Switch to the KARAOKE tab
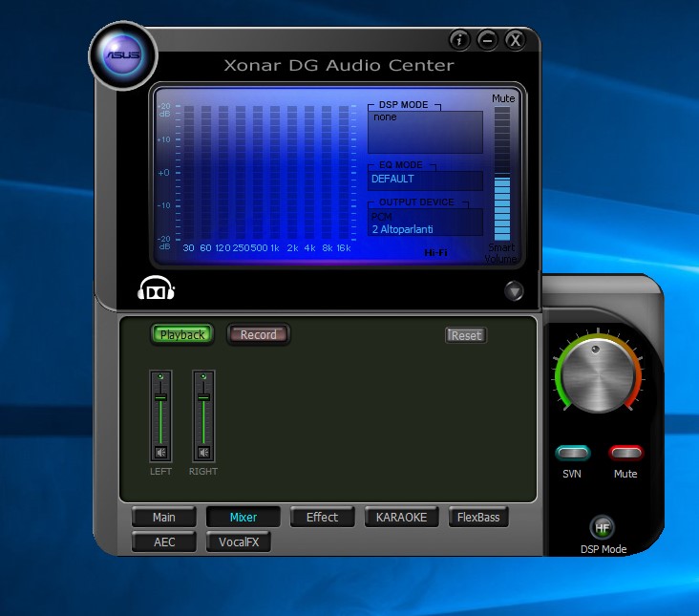Screen dimensions: 699x616 pos(401,517)
